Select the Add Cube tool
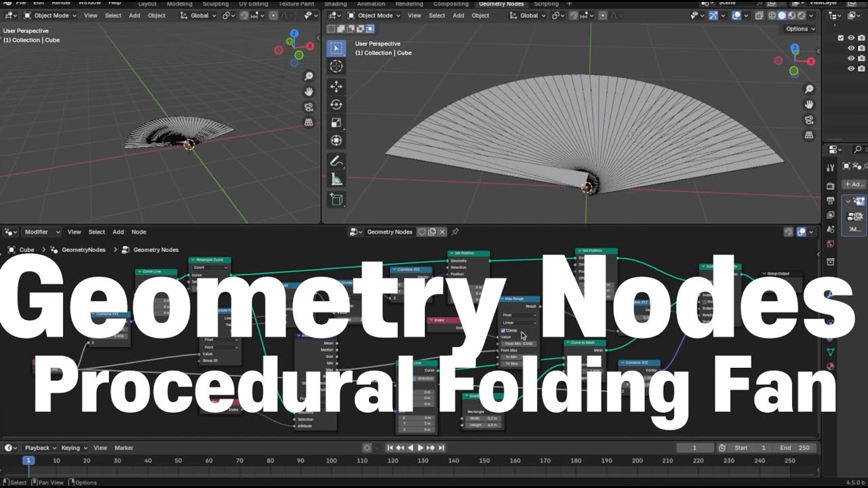The height and width of the screenshot is (488, 868). point(336,199)
